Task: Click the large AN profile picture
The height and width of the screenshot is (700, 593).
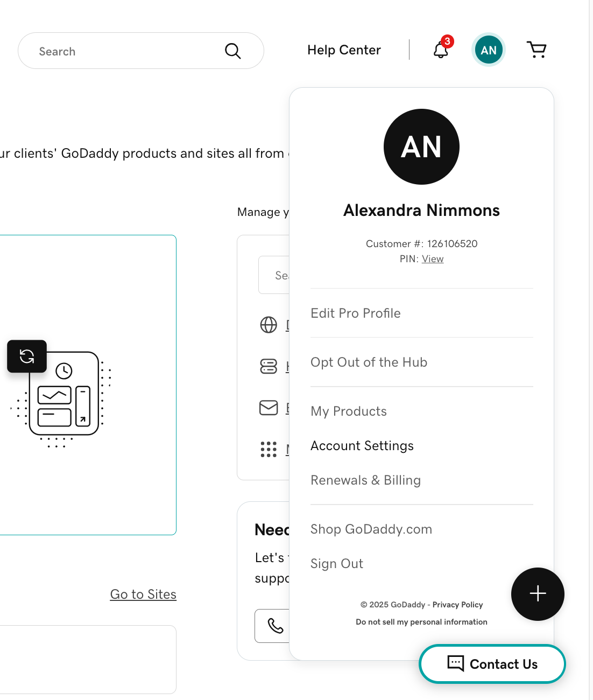Action: tap(421, 146)
